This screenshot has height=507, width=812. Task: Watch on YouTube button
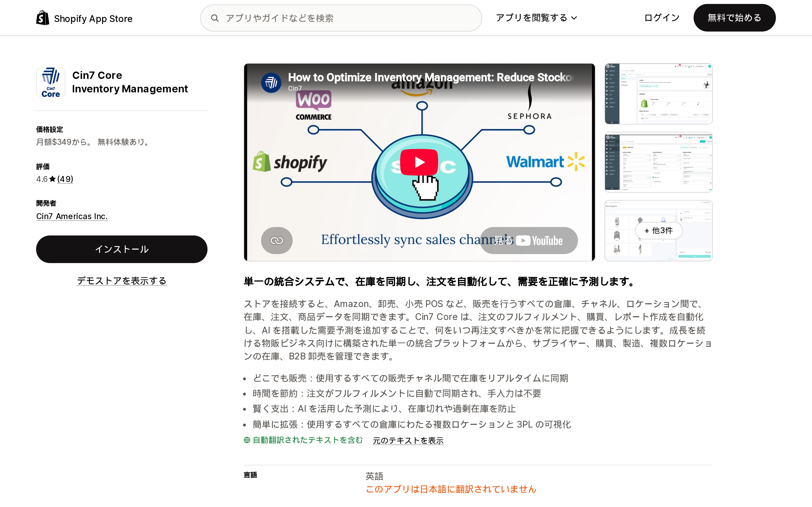point(529,241)
